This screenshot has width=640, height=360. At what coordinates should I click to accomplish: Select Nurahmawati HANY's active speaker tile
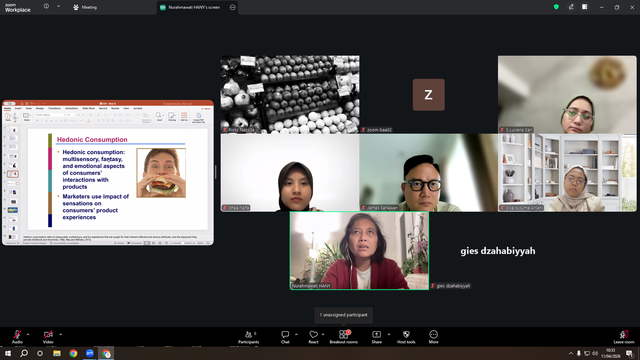click(x=359, y=251)
